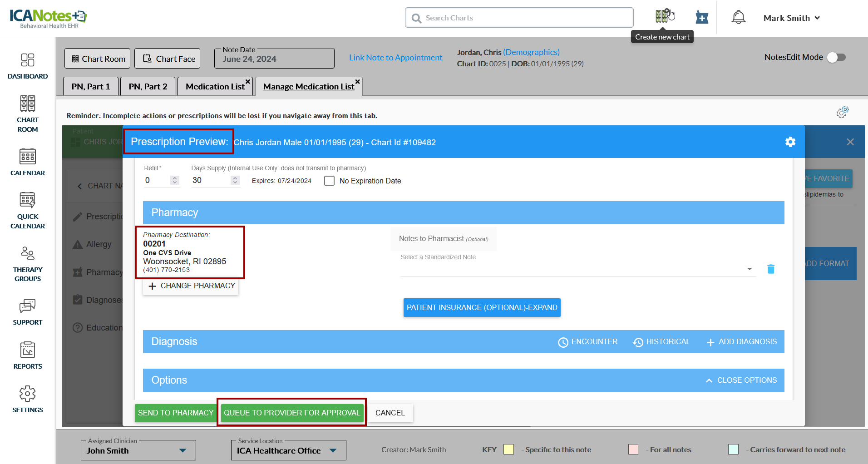Click the yellow Specific to this note swatch
The image size is (868, 464).
[x=508, y=449]
